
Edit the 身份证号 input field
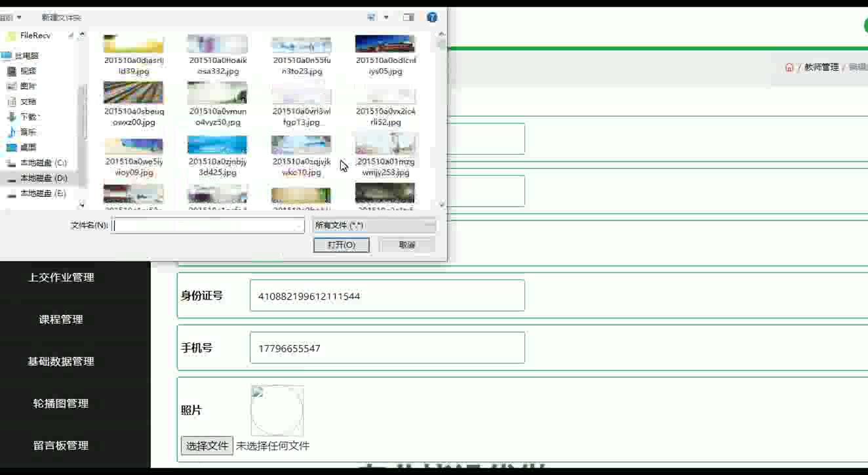[387, 296]
